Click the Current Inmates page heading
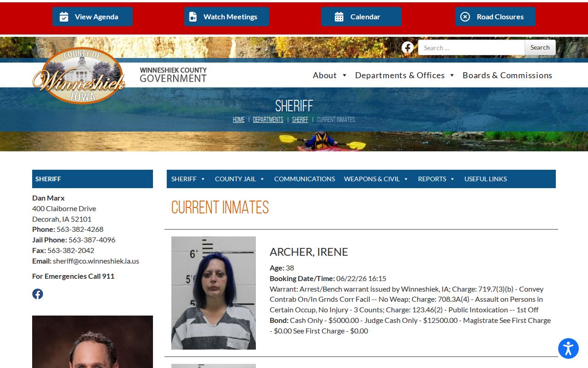Viewport: 588px width, 368px height. click(x=220, y=207)
